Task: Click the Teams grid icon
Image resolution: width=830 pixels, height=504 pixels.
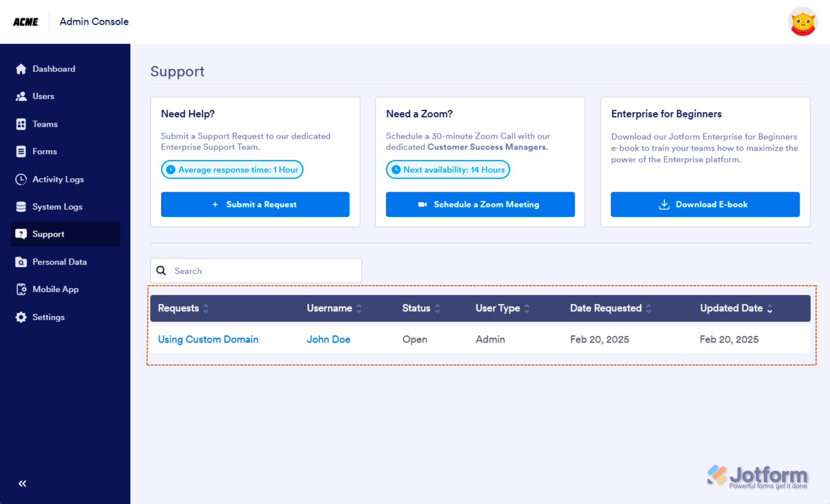Action: coord(21,124)
